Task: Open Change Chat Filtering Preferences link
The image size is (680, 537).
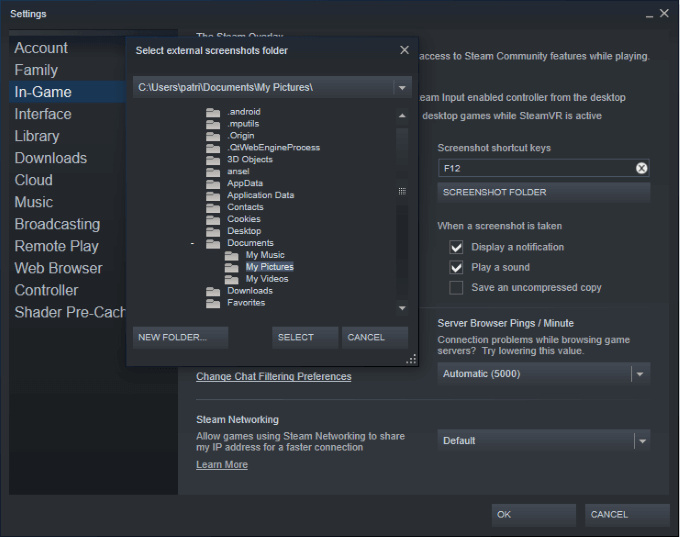Action: click(x=274, y=377)
